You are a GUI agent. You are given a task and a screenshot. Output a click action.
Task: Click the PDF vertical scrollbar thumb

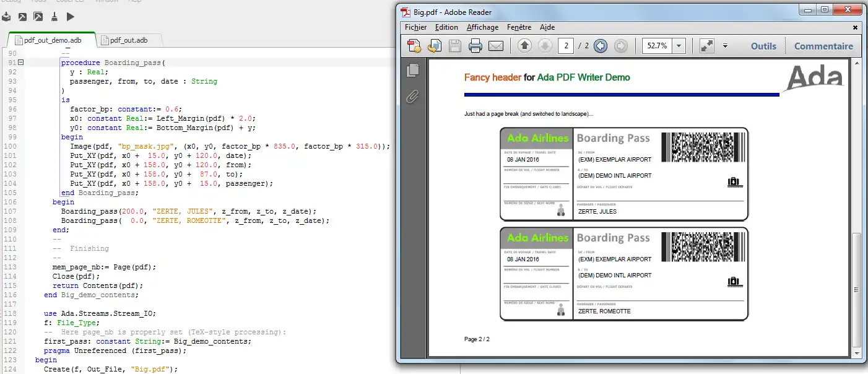click(856, 288)
